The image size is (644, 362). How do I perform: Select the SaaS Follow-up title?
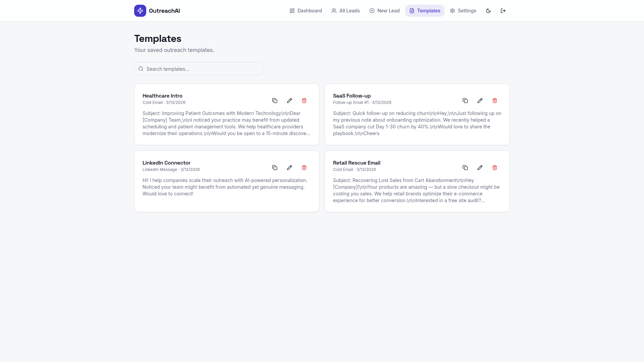(352, 96)
